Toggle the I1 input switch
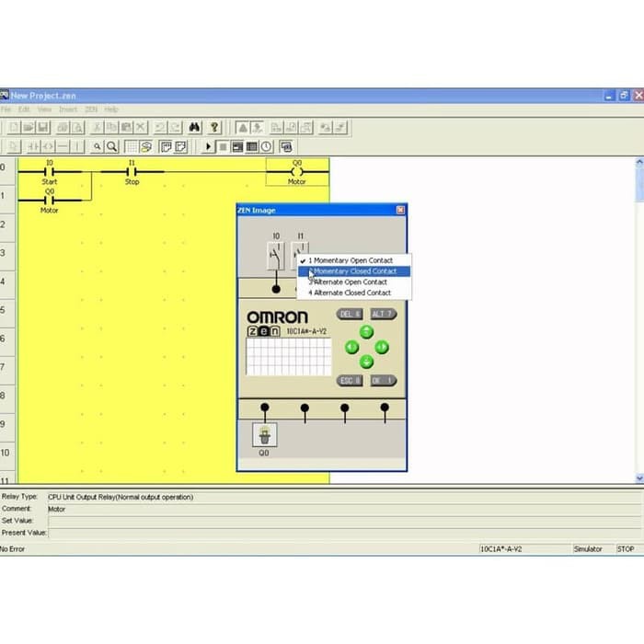The image size is (644, 644). click(x=300, y=255)
